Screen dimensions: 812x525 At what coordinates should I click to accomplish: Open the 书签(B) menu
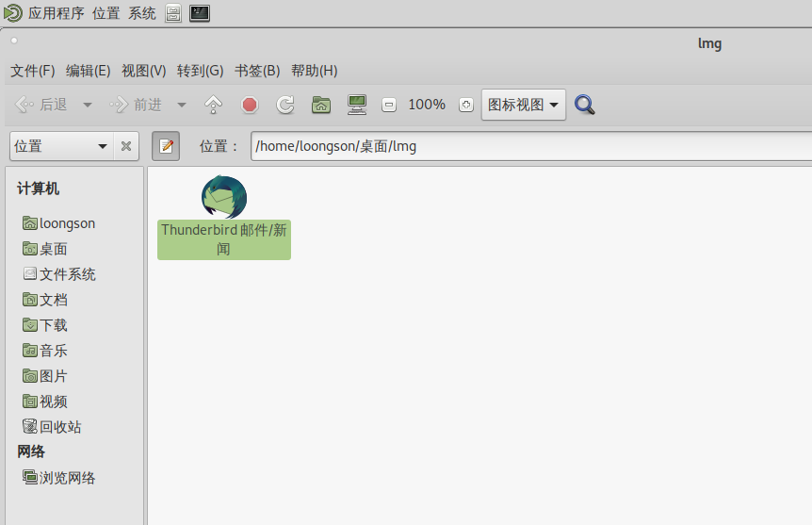tap(257, 71)
